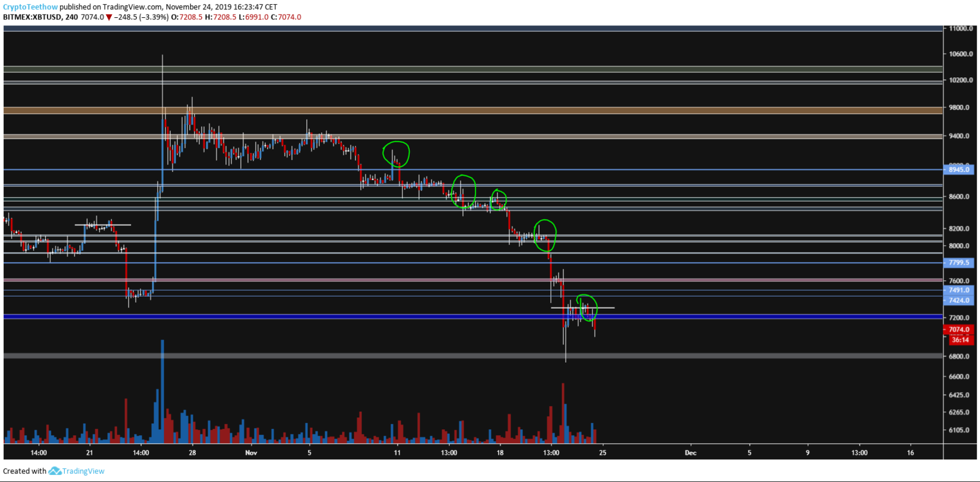Click the Nov label on the time axis
This screenshot has height=482, width=980.
pos(251,453)
